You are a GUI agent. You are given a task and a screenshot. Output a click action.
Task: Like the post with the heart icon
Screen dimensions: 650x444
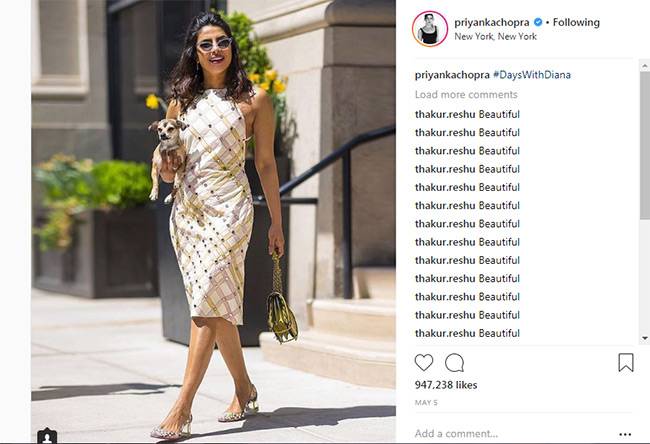[424, 363]
